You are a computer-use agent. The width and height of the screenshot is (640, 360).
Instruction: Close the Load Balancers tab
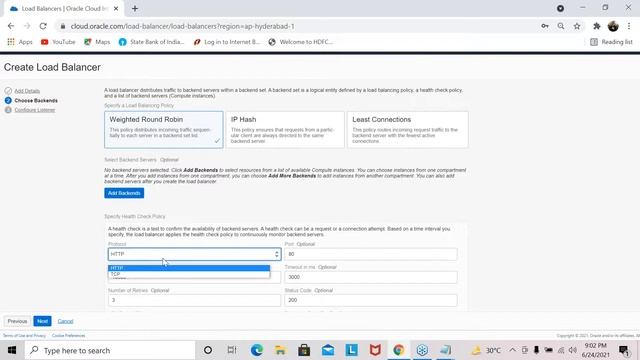pos(116,9)
